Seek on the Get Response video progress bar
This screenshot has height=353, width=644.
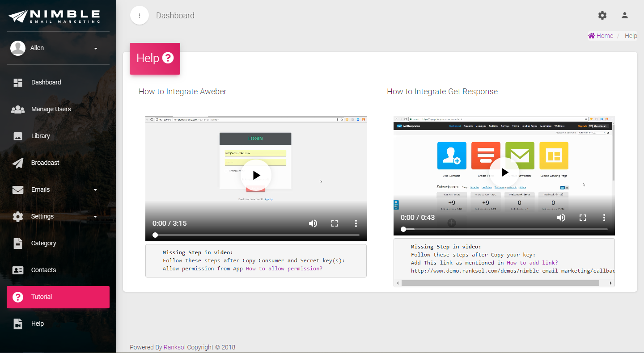(x=504, y=229)
